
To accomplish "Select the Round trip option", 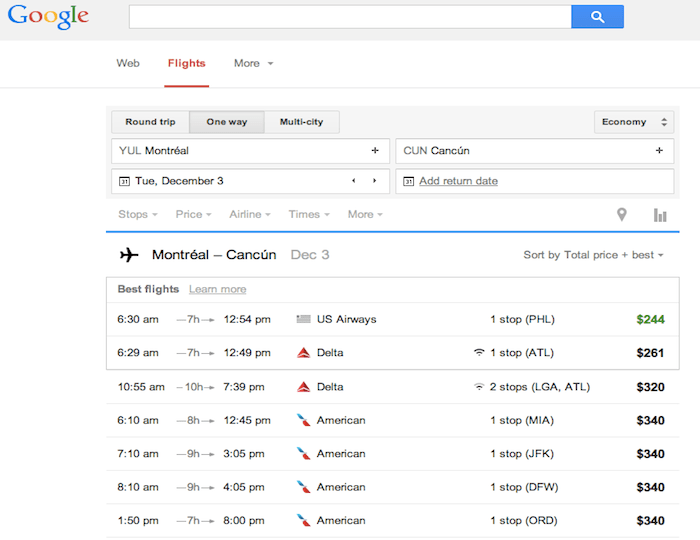I will [150, 122].
